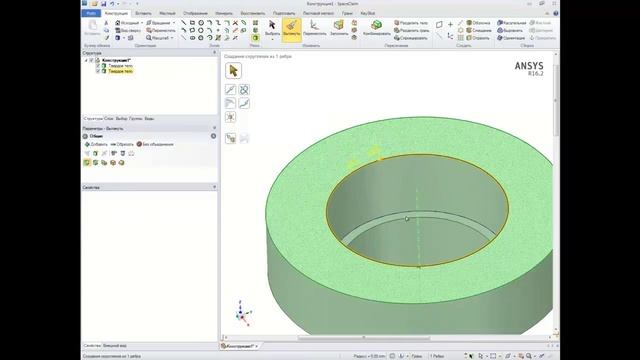Click Split Face (Разделить грань)
640x360 pixels.
(411, 30)
